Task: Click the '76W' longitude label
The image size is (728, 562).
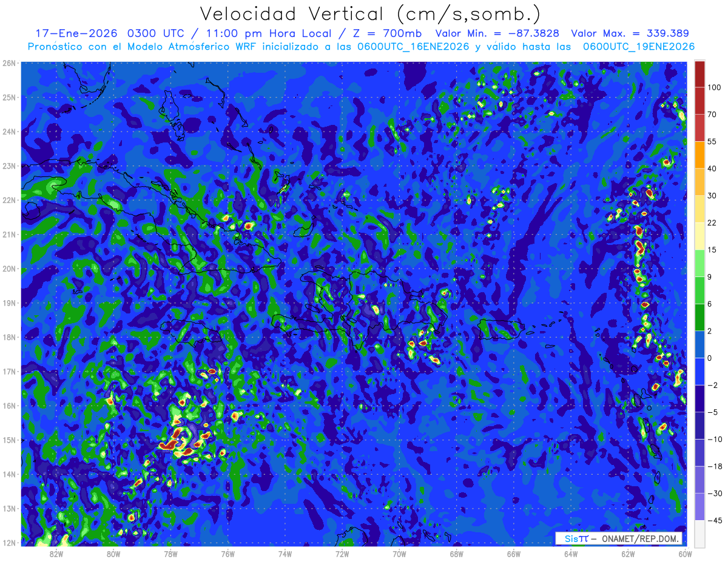Action: (228, 554)
